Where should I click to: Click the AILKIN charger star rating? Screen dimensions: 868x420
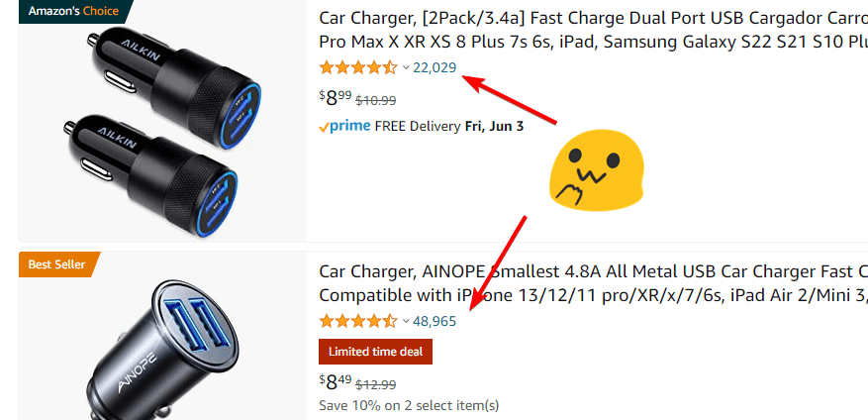tap(358, 67)
